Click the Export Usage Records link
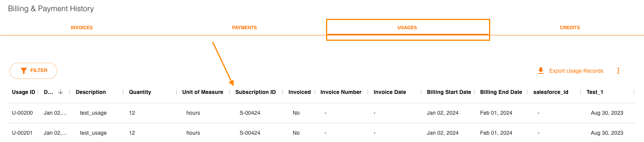The image size is (644, 142). point(576,71)
